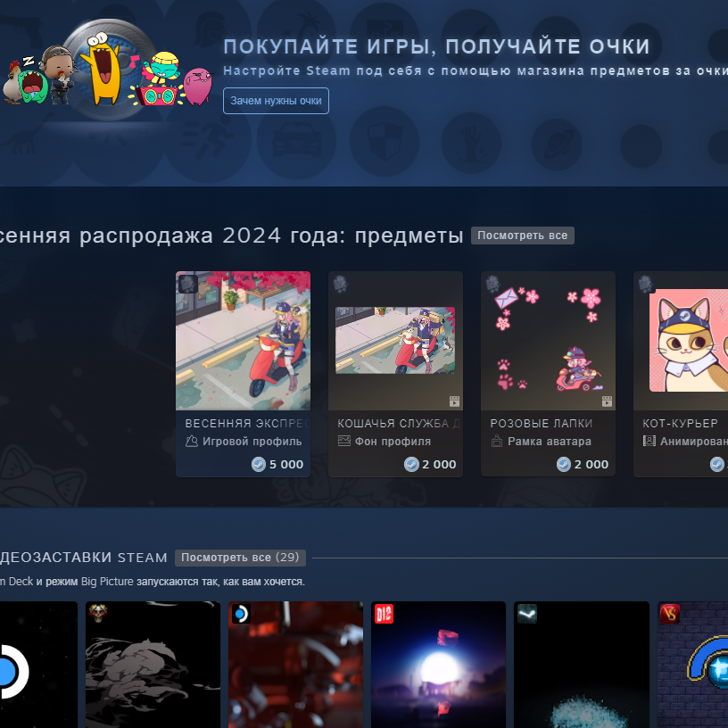This screenshot has width=728, height=728.
Task: Click the cartoon mascots banner image
Action: point(107,70)
